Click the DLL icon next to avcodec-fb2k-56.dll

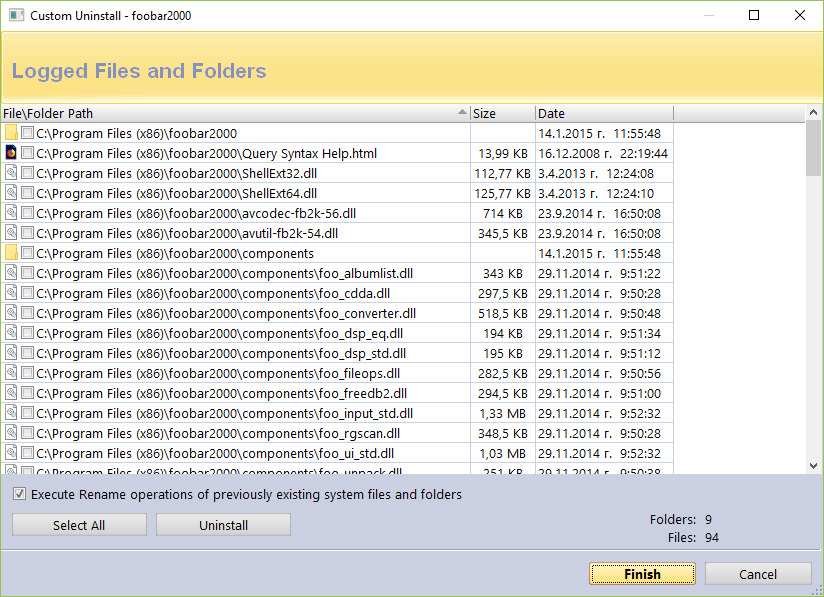pyautogui.click(x=11, y=213)
